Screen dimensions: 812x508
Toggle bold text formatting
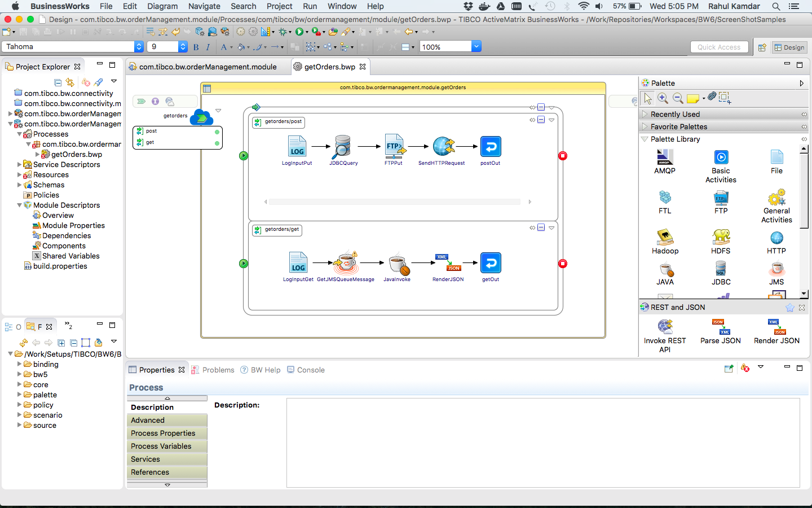(196, 47)
